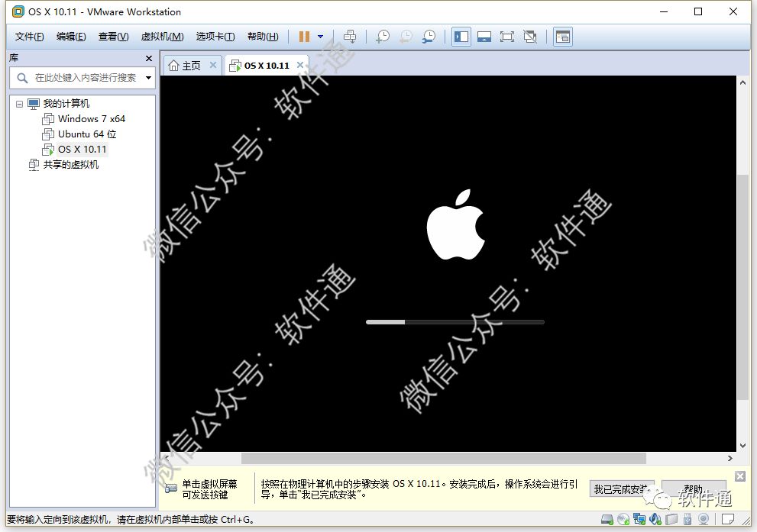Switch to the 主页 tab
The height and width of the screenshot is (532, 757).
click(192, 66)
